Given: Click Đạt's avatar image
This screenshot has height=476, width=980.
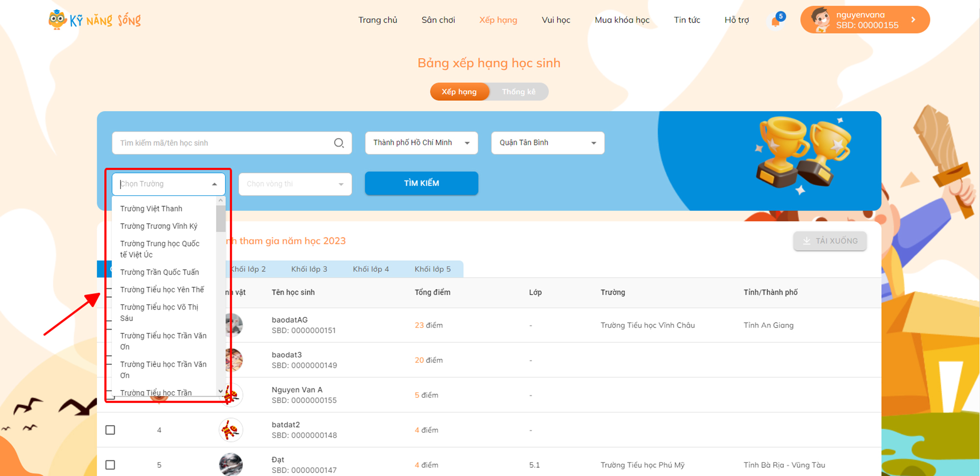Looking at the screenshot, I should (231, 464).
